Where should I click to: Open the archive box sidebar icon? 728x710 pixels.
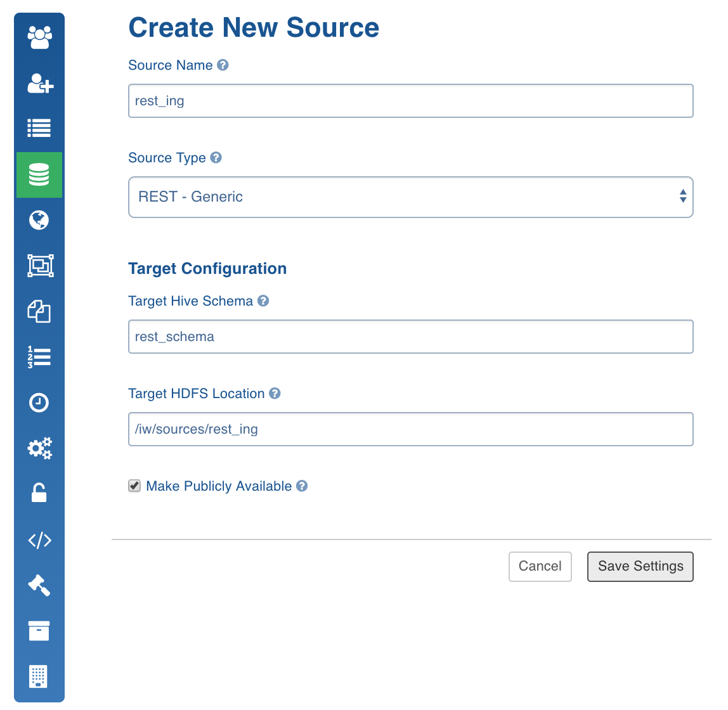point(39,631)
